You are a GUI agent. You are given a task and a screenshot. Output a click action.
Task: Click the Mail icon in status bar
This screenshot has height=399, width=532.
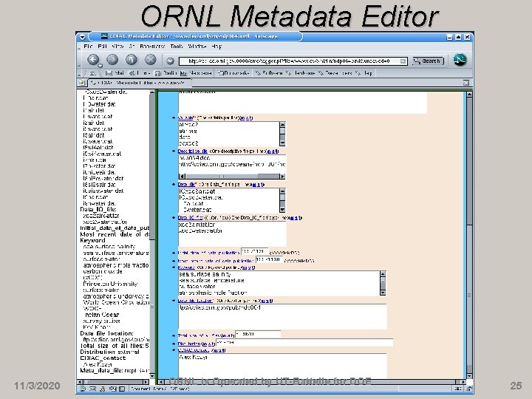[92, 389]
